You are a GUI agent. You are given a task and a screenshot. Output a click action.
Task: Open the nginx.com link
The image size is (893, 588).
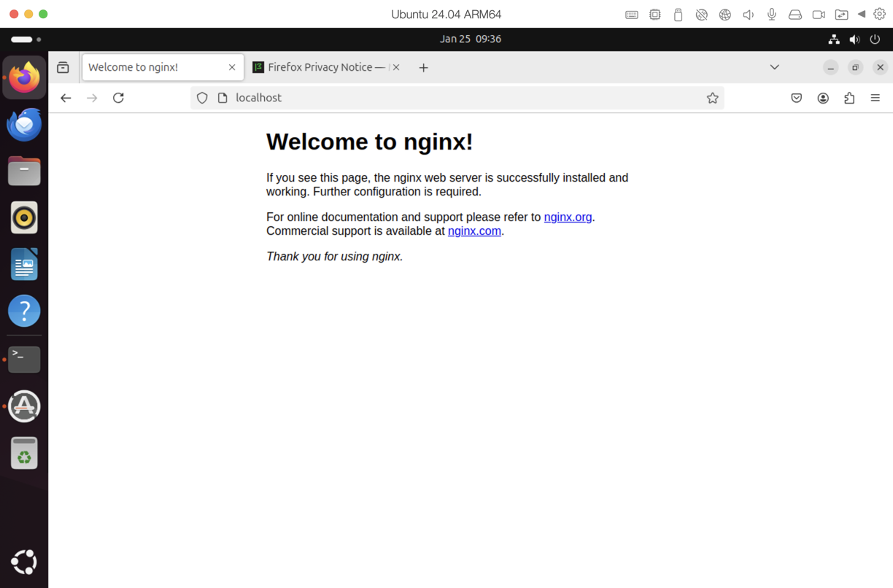click(474, 231)
